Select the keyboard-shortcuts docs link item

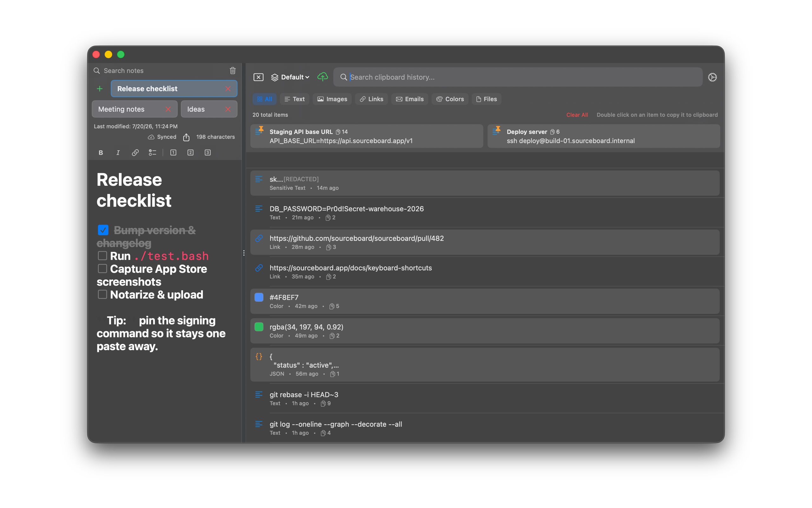[x=485, y=272]
